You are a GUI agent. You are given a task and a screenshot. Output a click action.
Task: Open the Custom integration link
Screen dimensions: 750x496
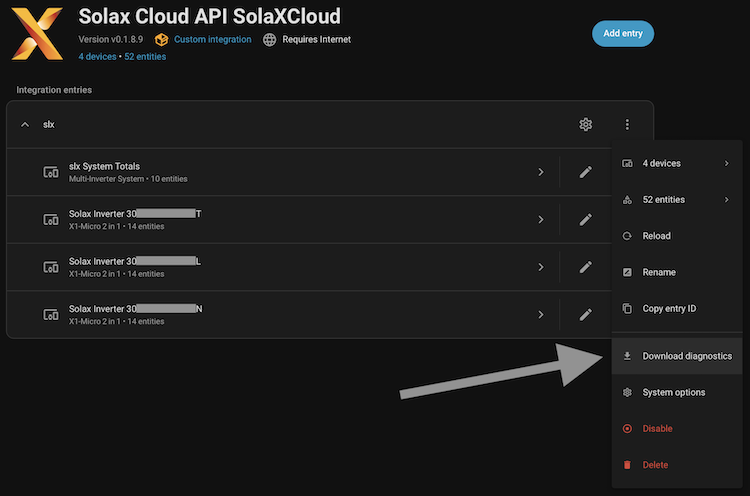pos(212,40)
